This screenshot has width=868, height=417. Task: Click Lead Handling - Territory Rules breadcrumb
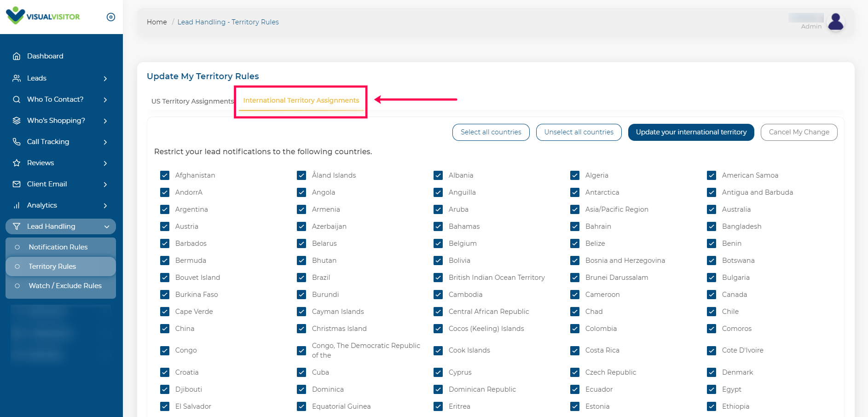[x=228, y=22]
